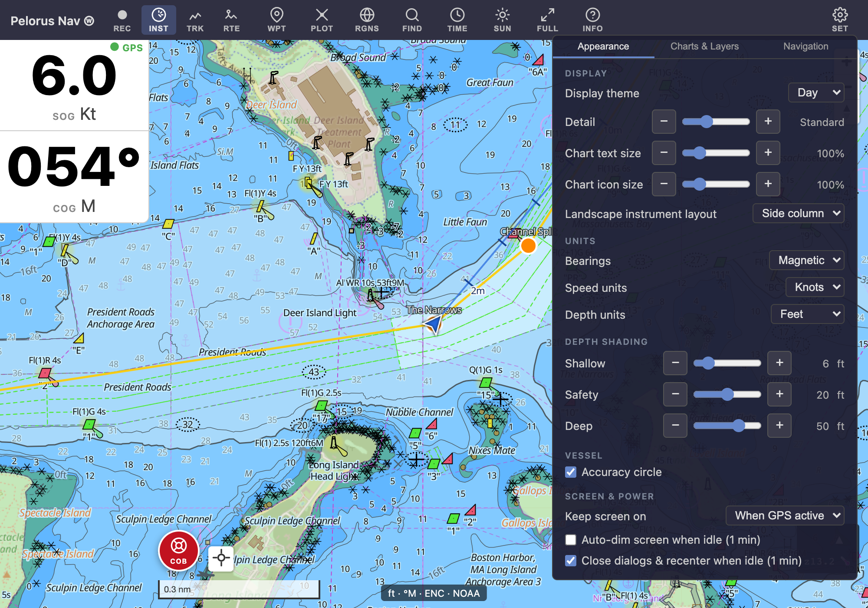The image size is (868, 608).
Task: Open the Display theme dropdown
Action: pos(816,93)
